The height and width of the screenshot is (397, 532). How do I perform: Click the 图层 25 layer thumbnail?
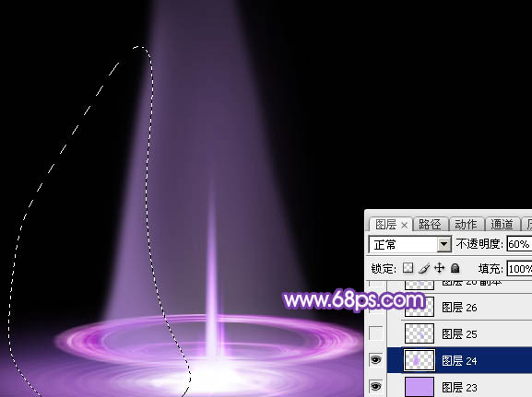coord(420,333)
